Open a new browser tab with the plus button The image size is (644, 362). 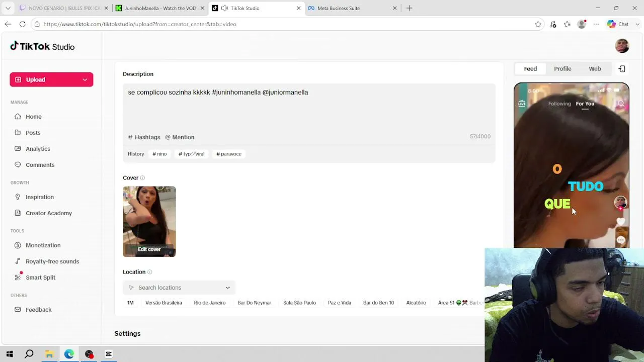[409, 8]
